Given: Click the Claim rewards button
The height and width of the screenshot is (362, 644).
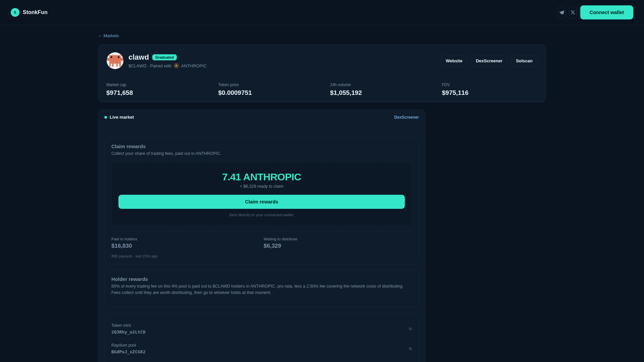Looking at the screenshot, I should pyautogui.click(x=262, y=202).
